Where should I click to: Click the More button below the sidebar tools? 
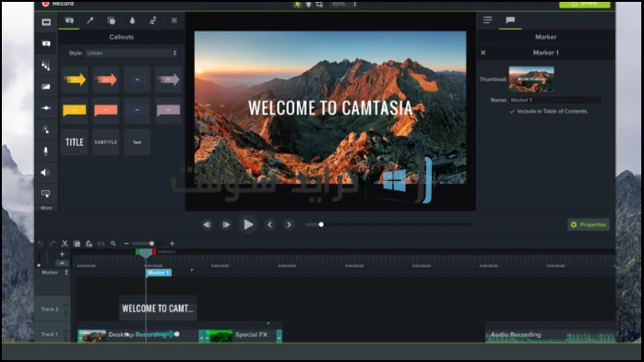click(x=46, y=208)
